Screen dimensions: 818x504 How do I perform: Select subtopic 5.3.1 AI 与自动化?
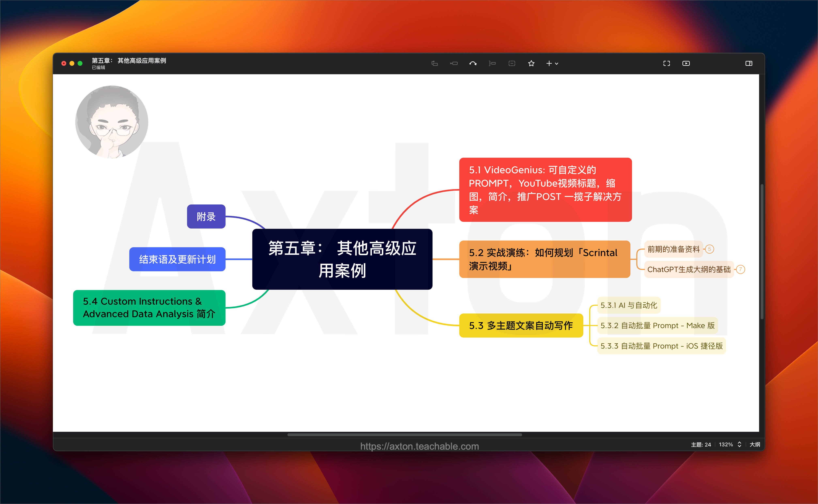point(629,305)
